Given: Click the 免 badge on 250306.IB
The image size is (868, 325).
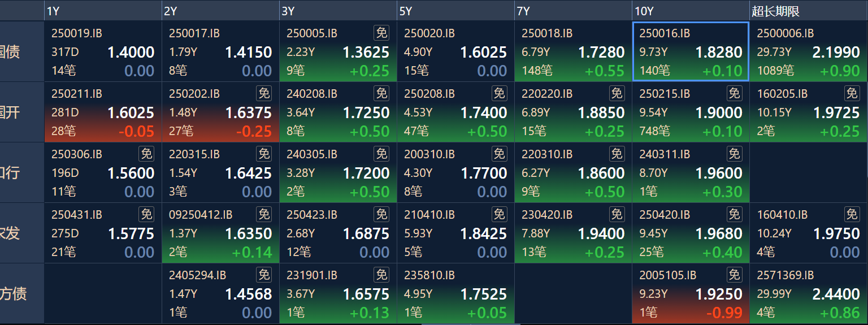Looking at the screenshot, I should (x=147, y=154).
